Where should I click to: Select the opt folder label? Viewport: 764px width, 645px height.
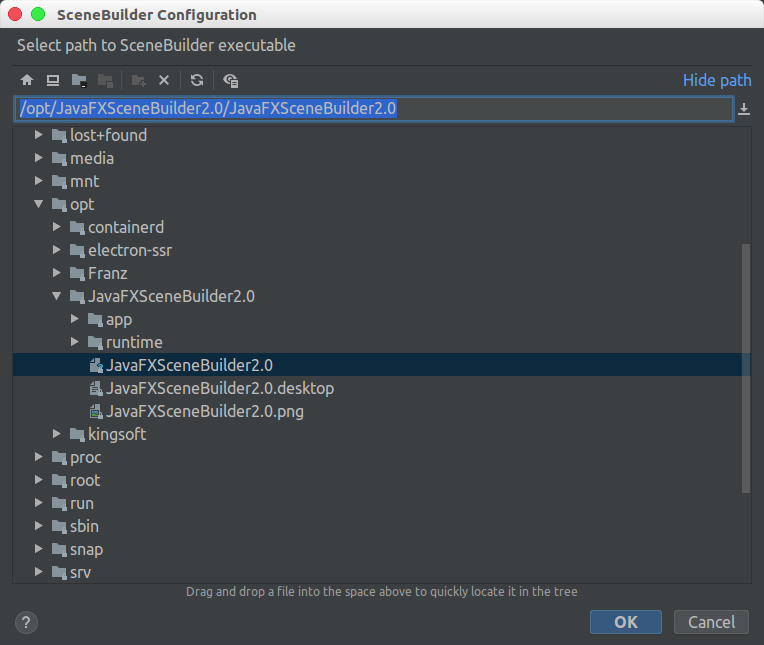(82, 205)
